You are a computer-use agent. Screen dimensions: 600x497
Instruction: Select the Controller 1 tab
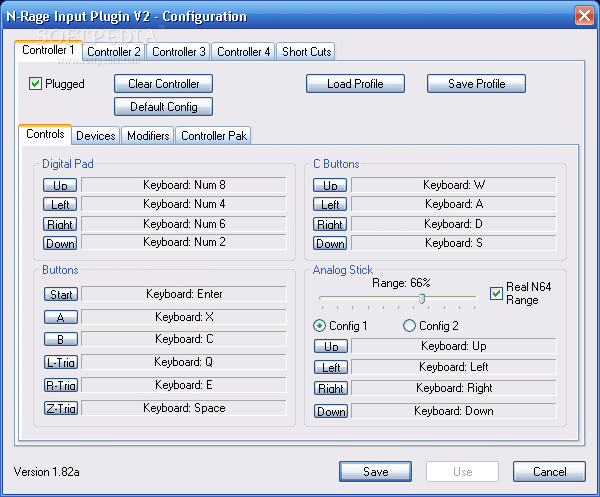click(x=48, y=50)
